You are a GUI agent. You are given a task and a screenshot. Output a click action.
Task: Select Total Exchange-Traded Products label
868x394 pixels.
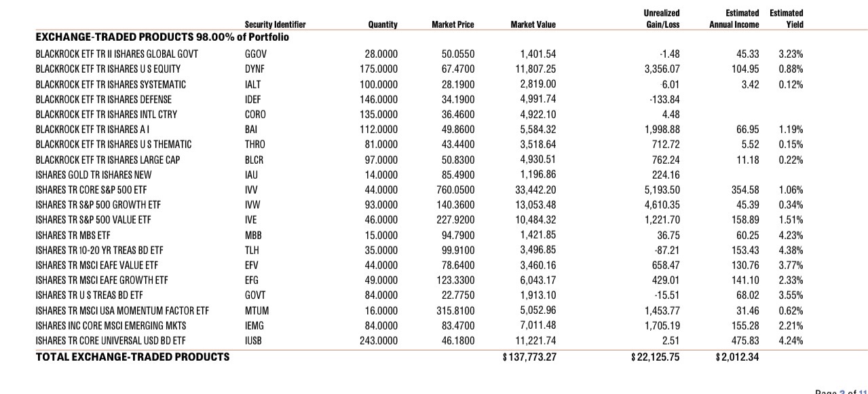tap(132, 357)
